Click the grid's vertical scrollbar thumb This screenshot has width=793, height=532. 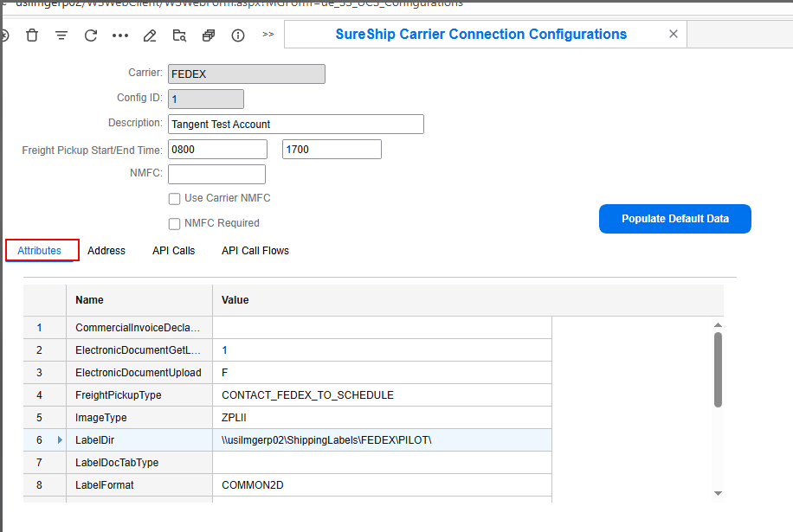(x=718, y=369)
